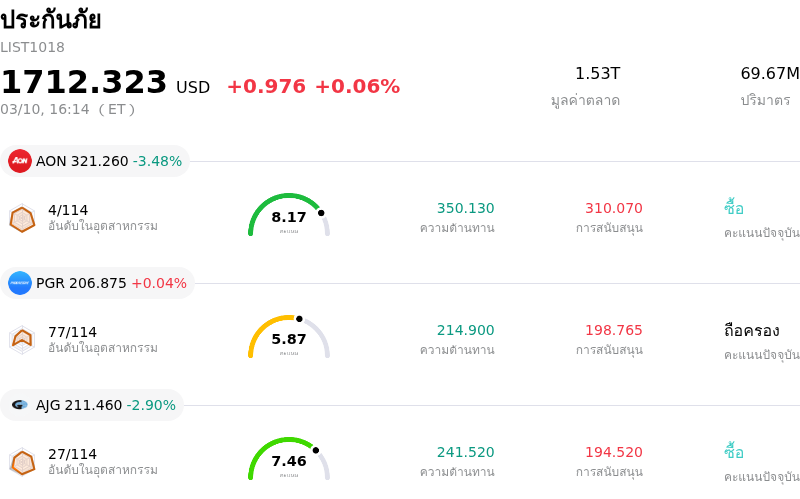
Task: Click the PGR 5.87 score gauge
Action: pos(289,338)
